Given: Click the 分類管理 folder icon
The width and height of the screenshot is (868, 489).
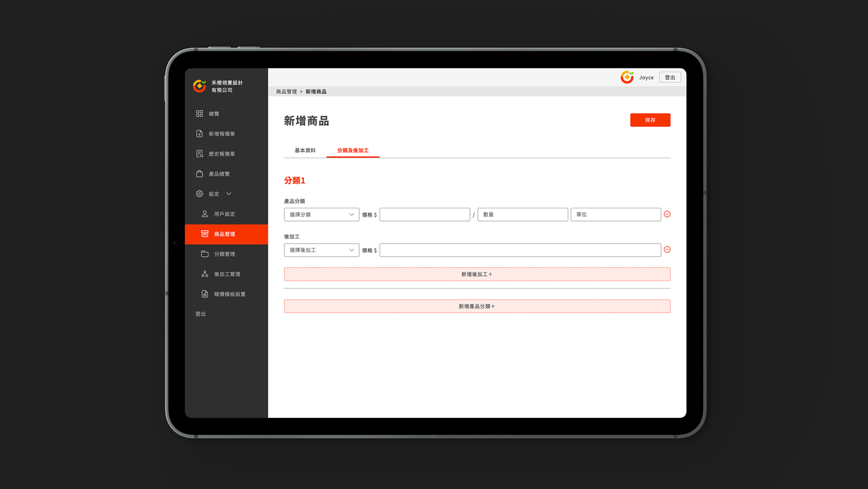Looking at the screenshot, I should pos(204,254).
